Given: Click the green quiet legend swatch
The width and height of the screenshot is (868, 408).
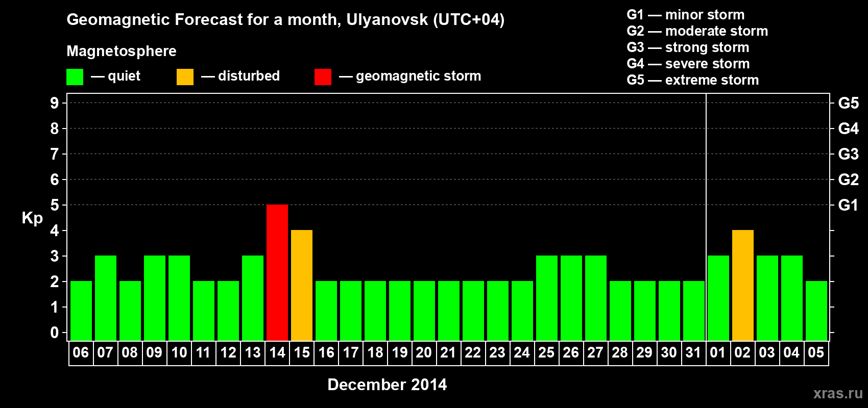Looking at the screenshot, I should 75,77.
